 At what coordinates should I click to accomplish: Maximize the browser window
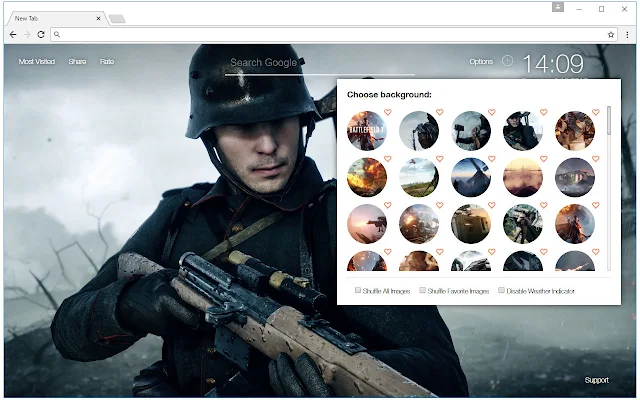coord(601,9)
